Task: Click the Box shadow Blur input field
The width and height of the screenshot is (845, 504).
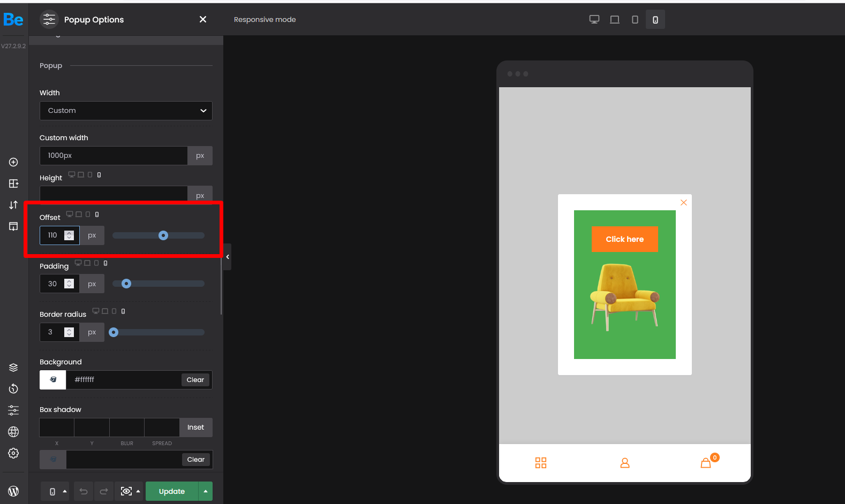Action: (127, 427)
